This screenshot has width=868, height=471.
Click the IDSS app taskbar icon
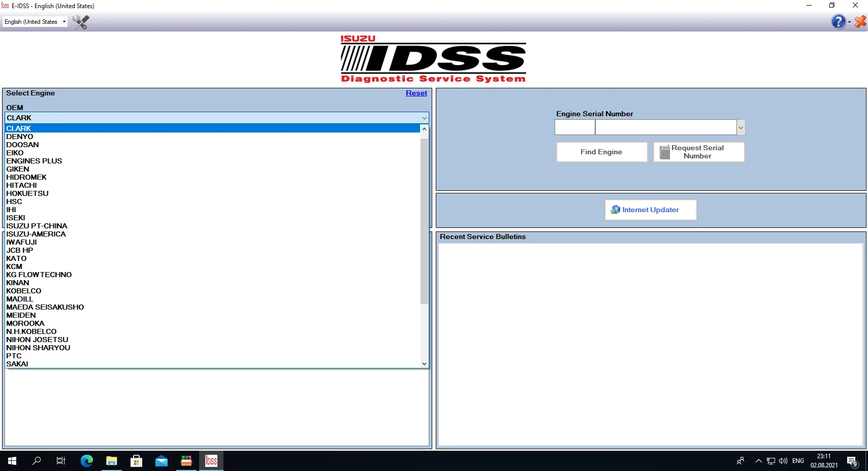click(211, 461)
